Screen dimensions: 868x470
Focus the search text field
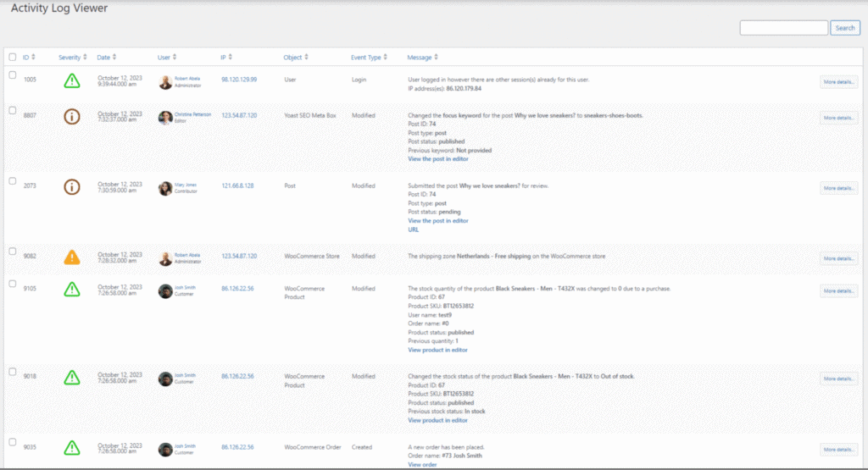tap(783, 28)
